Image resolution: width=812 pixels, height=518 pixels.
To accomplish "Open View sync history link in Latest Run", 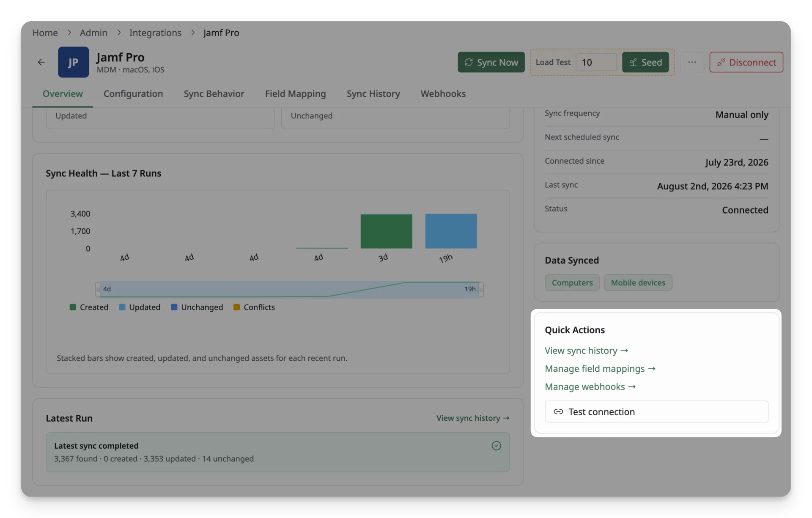I will [x=473, y=418].
